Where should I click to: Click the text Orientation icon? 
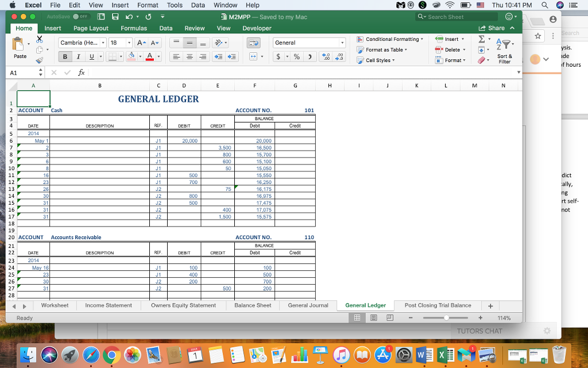click(219, 43)
